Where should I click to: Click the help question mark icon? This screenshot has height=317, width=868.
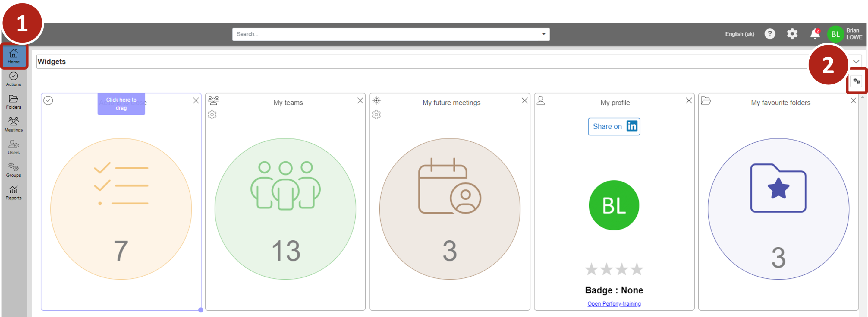coord(770,34)
